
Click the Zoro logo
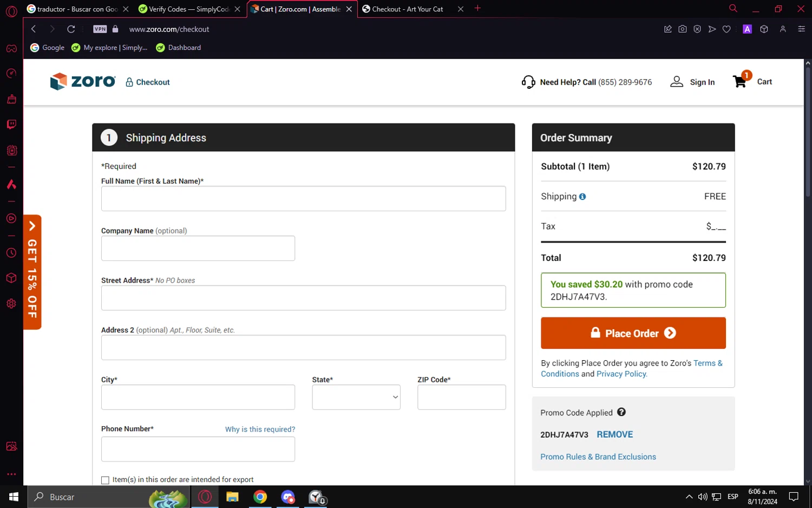(83, 81)
